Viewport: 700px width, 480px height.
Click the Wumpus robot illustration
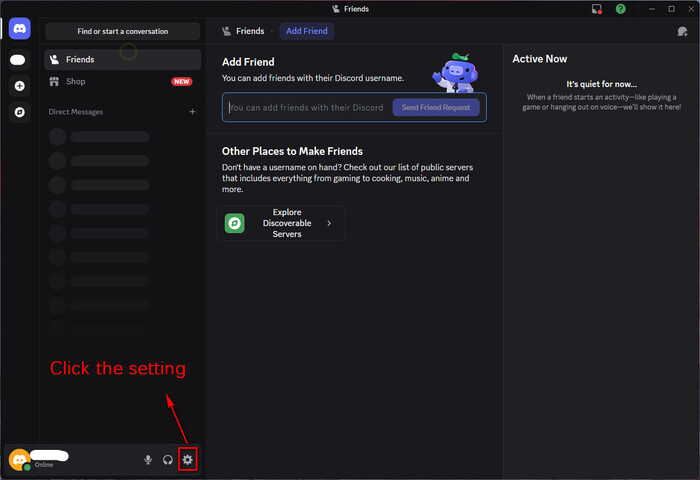pos(455,73)
